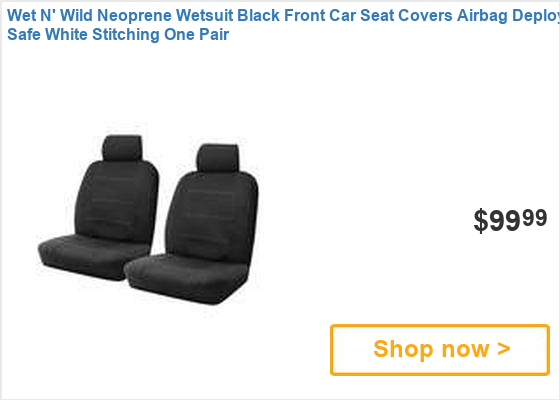Click the right seat's backrest in photo

coord(212,216)
